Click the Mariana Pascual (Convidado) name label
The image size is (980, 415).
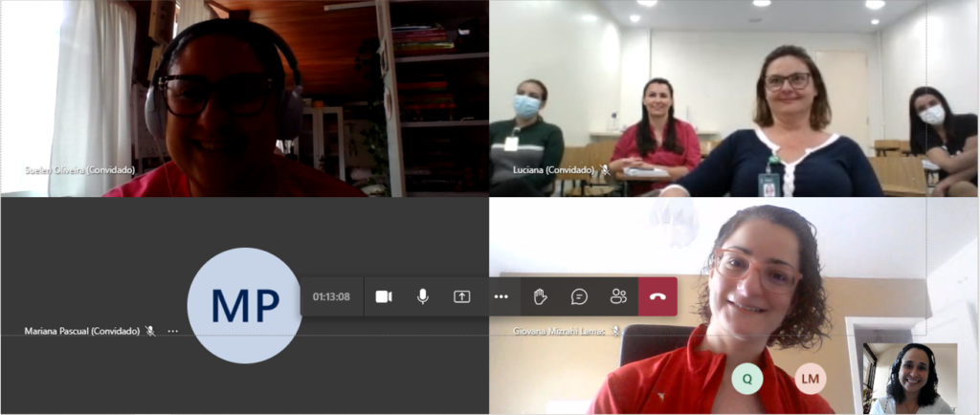click(81, 331)
